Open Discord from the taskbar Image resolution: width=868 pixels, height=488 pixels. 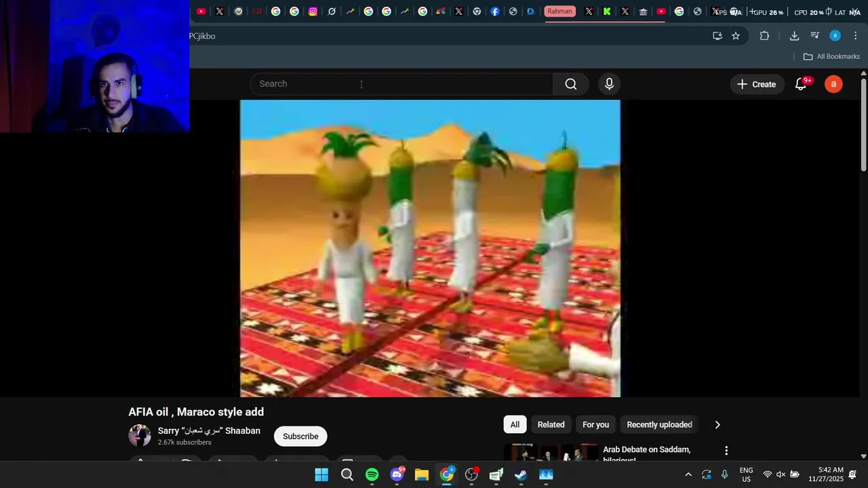(x=397, y=474)
